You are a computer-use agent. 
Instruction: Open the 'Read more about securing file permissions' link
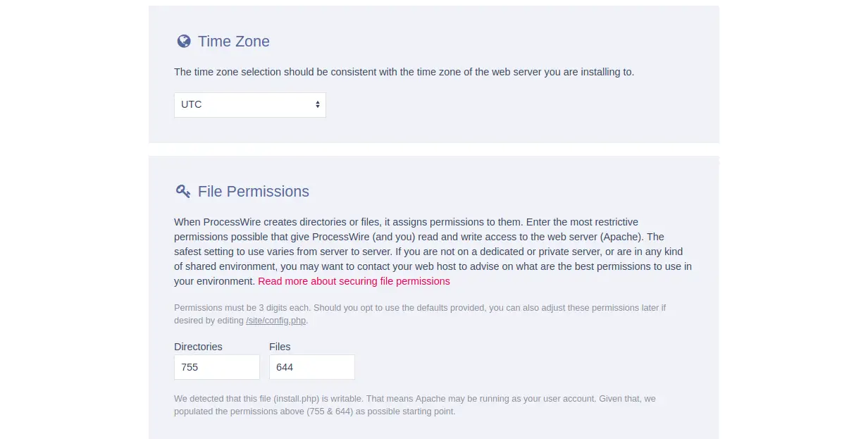[x=354, y=281]
